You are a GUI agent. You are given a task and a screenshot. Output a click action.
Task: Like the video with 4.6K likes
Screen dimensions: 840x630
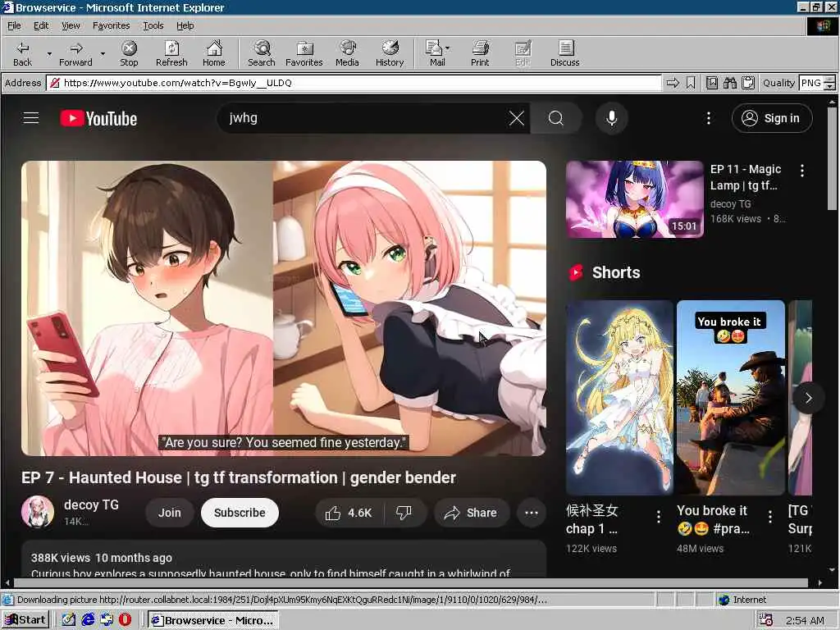tap(349, 513)
